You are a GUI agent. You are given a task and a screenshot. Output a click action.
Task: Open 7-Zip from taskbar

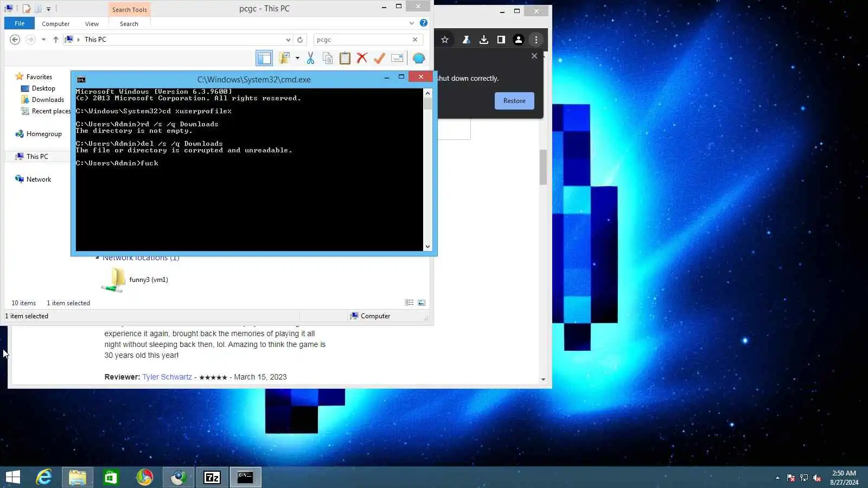(x=212, y=477)
